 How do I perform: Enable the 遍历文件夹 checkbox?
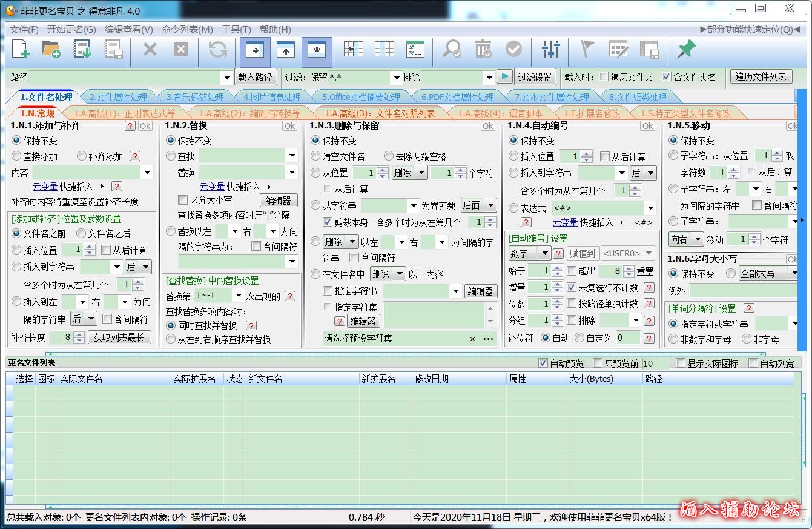coord(604,77)
